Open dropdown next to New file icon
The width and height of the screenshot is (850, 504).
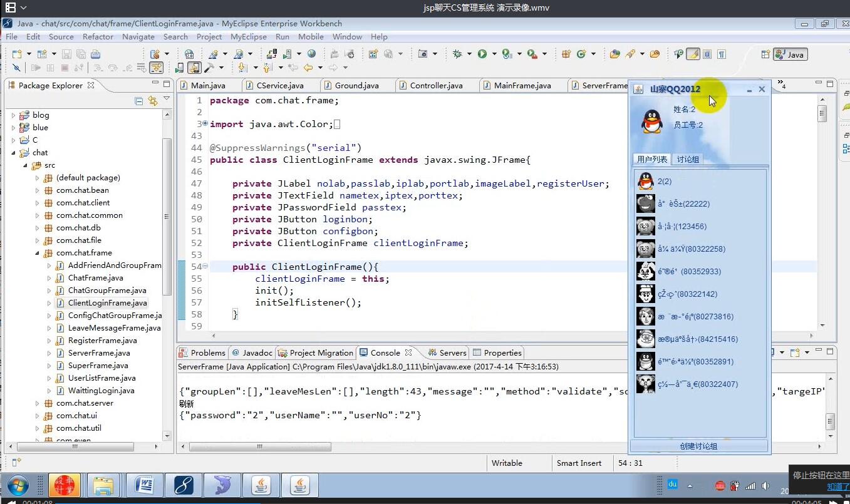pos(29,54)
